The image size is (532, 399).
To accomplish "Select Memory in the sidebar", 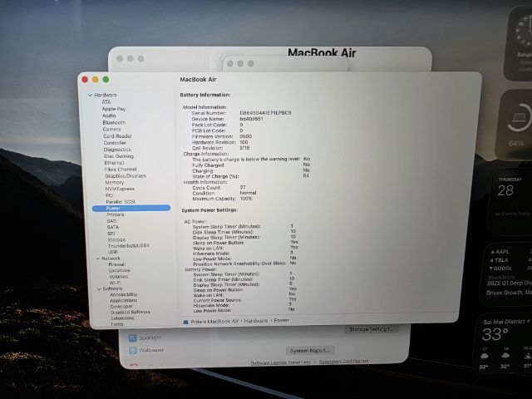I will click(115, 183).
